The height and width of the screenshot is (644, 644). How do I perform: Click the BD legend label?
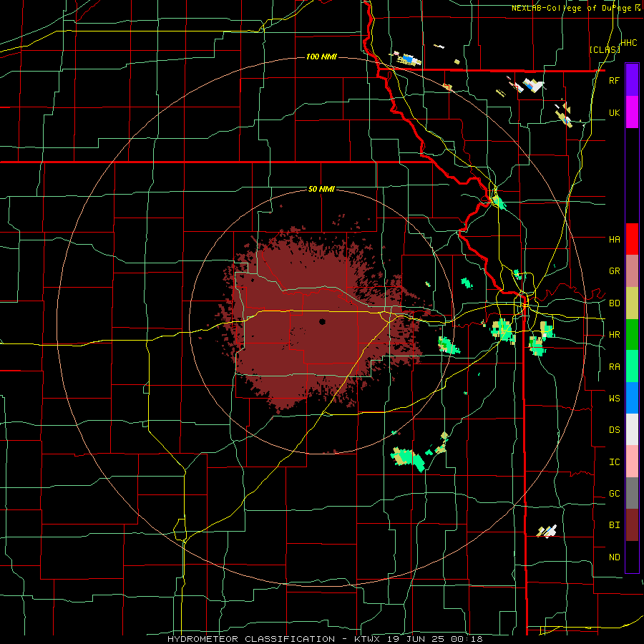click(x=614, y=303)
